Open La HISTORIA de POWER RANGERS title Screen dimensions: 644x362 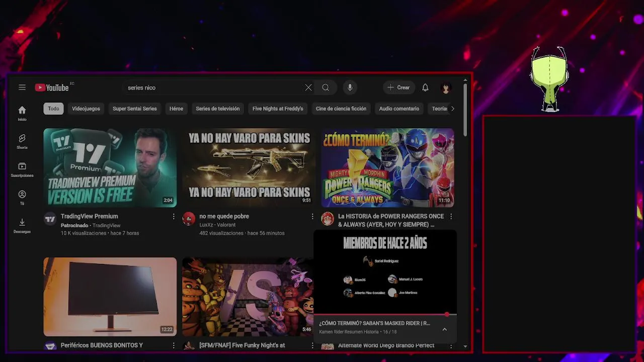(x=391, y=220)
